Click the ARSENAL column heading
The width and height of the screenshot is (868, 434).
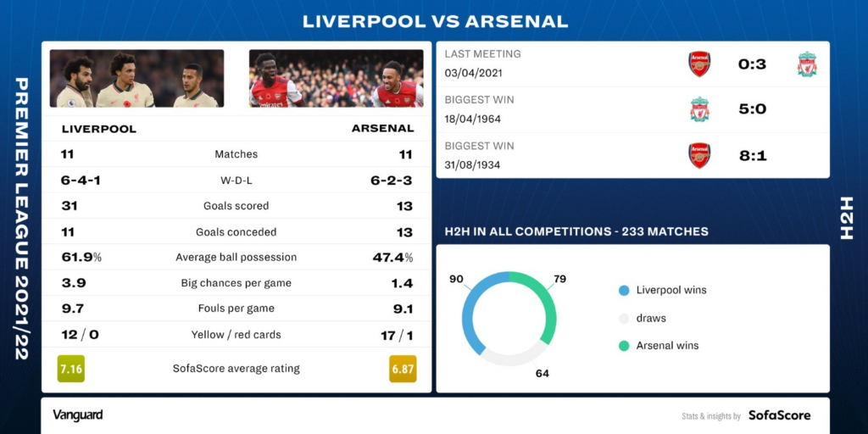(382, 129)
